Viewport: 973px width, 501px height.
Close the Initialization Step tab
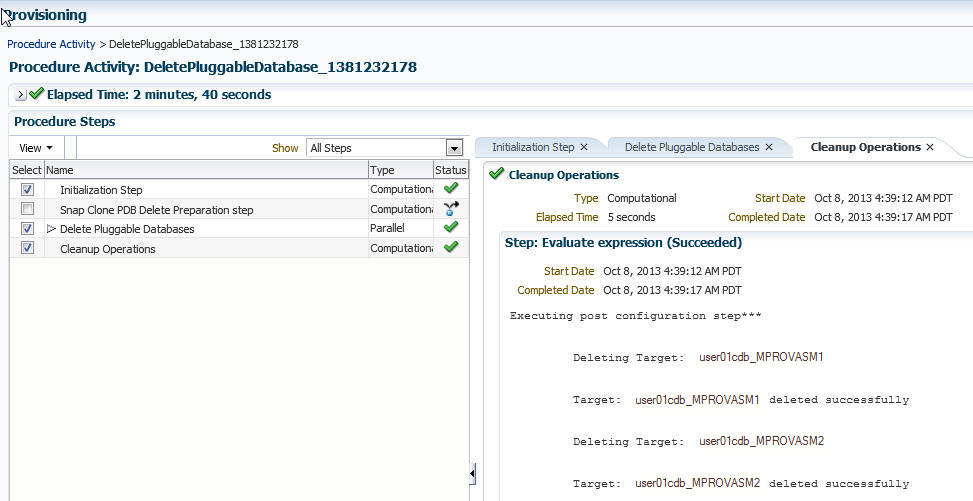click(x=584, y=147)
